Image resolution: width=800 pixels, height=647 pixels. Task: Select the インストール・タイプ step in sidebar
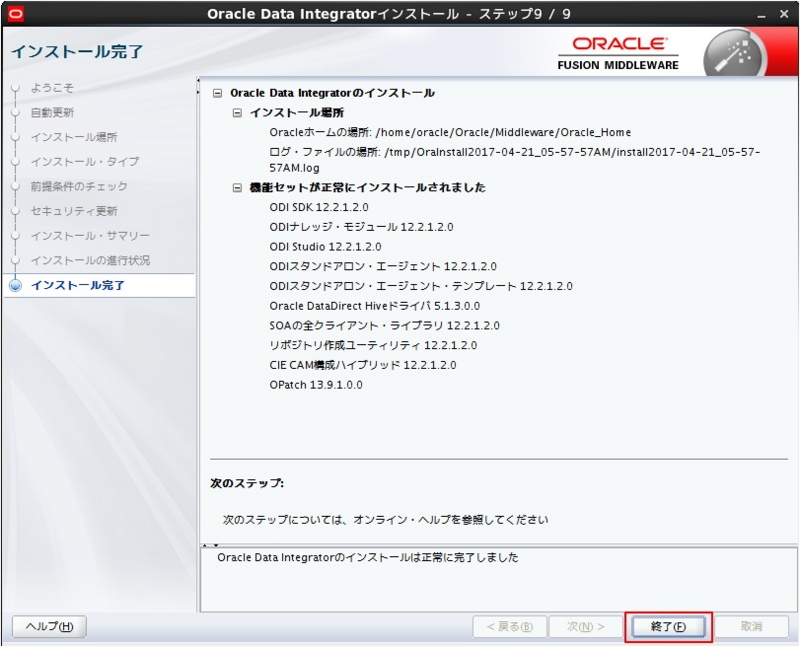tap(85, 162)
